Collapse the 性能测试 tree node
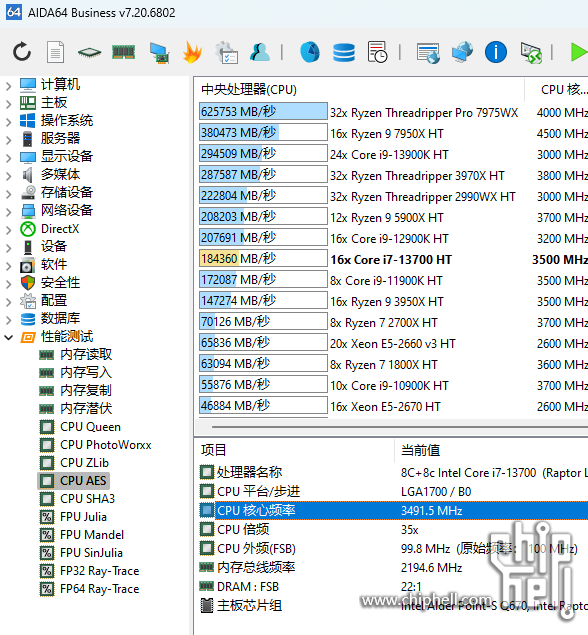Image resolution: width=588 pixels, height=635 pixels. click(9, 337)
